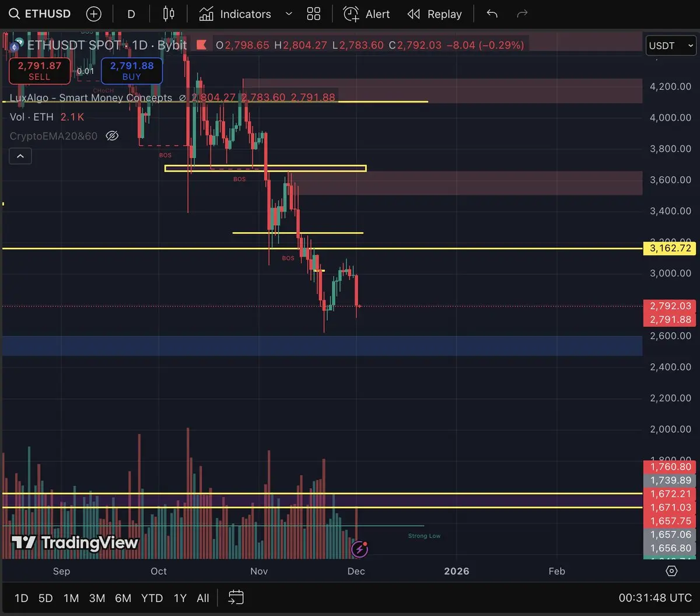The height and width of the screenshot is (616, 700).
Task: Open the go-to-date calendar icon
Action: pyautogui.click(x=236, y=597)
